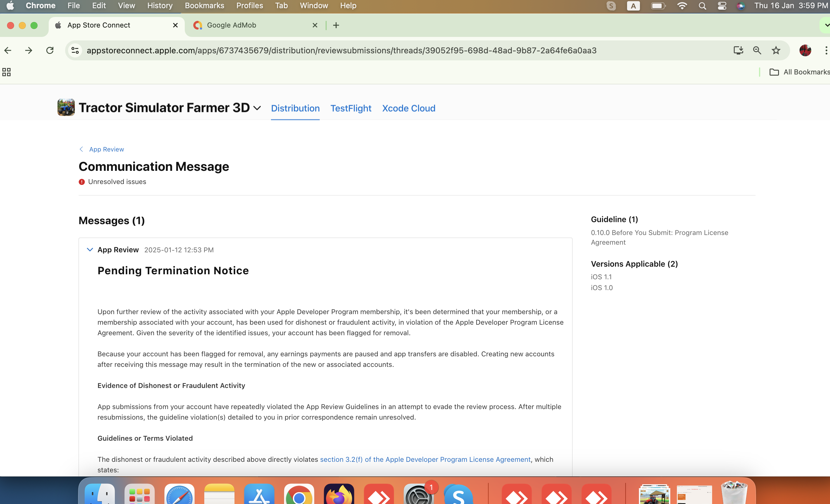Reload the current page
Screen dimensions: 830x504
pos(50,50)
